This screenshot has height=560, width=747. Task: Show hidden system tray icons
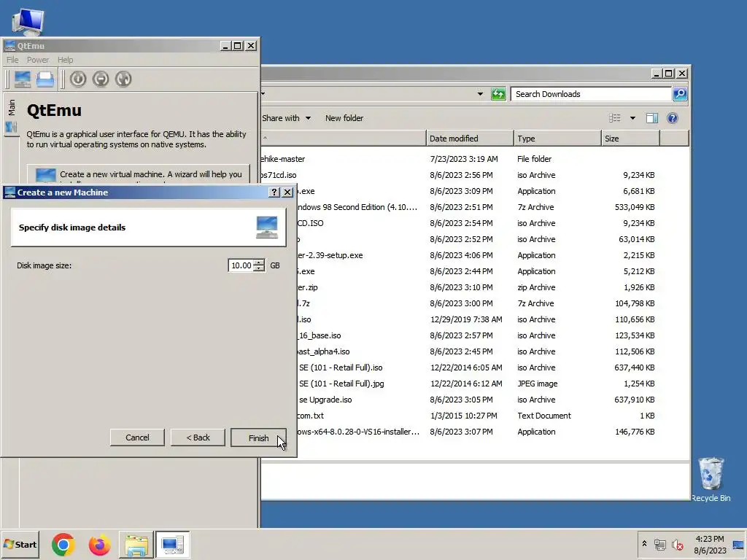[x=645, y=544]
